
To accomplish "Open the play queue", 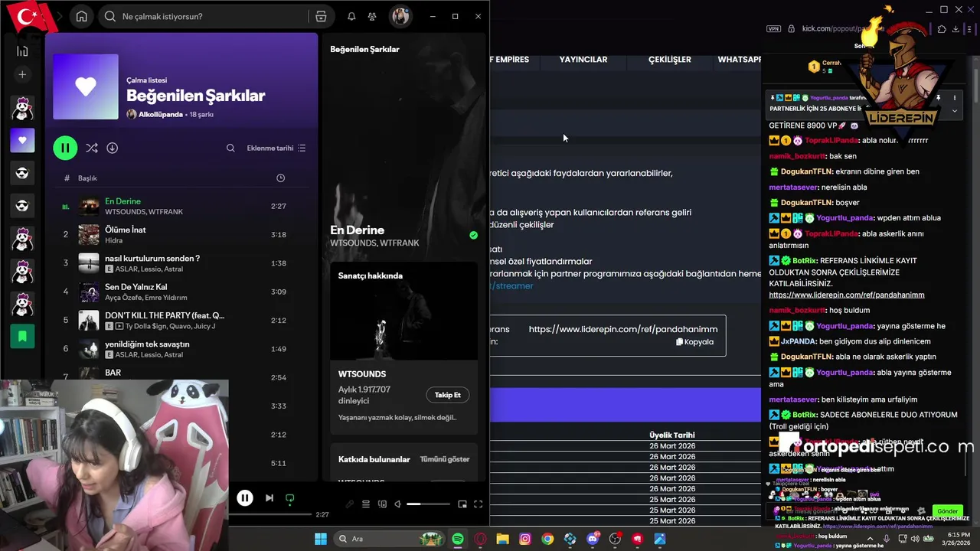I will (366, 504).
